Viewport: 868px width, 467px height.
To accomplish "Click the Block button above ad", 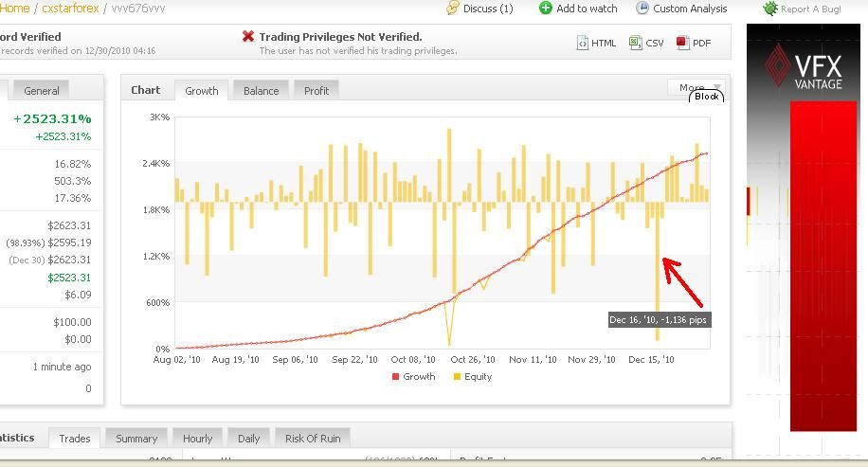I will click(707, 97).
